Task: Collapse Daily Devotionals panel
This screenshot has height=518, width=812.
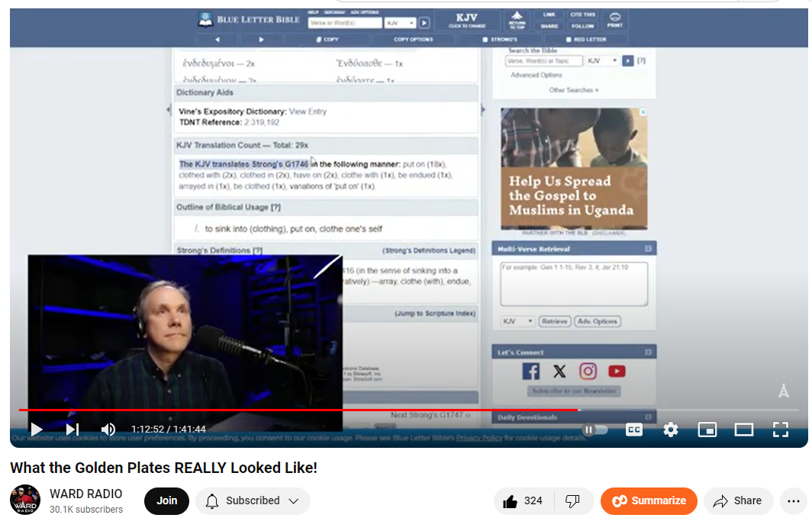Action: click(648, 417)
